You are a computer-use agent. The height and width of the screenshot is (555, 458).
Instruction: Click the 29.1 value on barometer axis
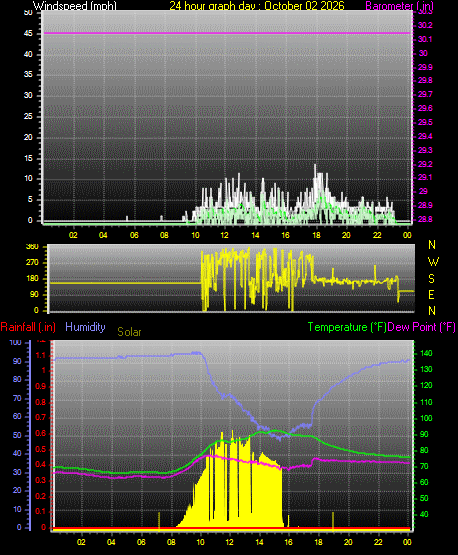point(425,177)
